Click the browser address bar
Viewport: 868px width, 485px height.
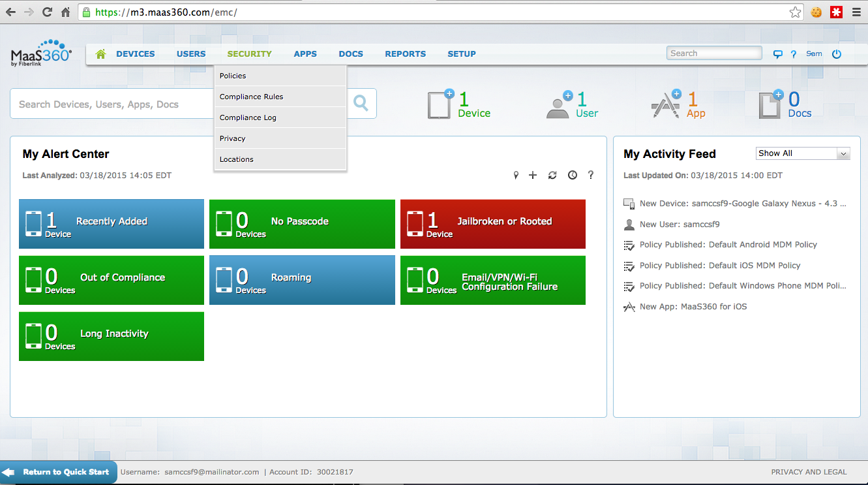[x=440, y=12]
